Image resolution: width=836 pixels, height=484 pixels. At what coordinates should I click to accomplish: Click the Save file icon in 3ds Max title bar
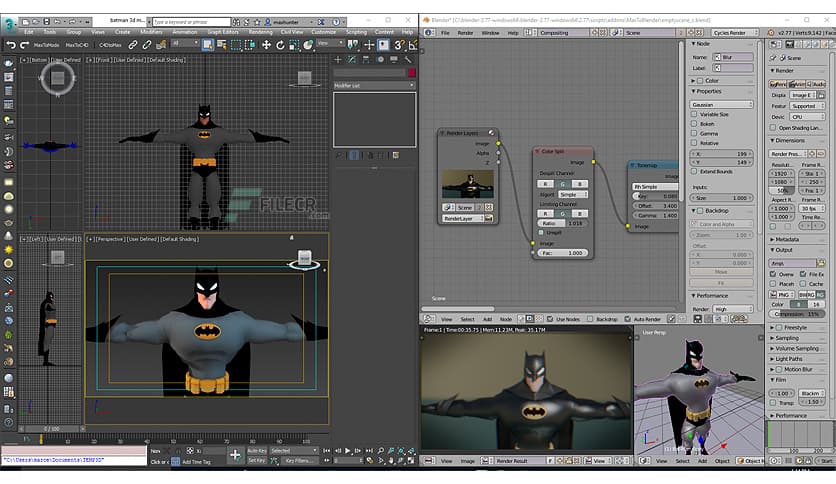[46, 22]
